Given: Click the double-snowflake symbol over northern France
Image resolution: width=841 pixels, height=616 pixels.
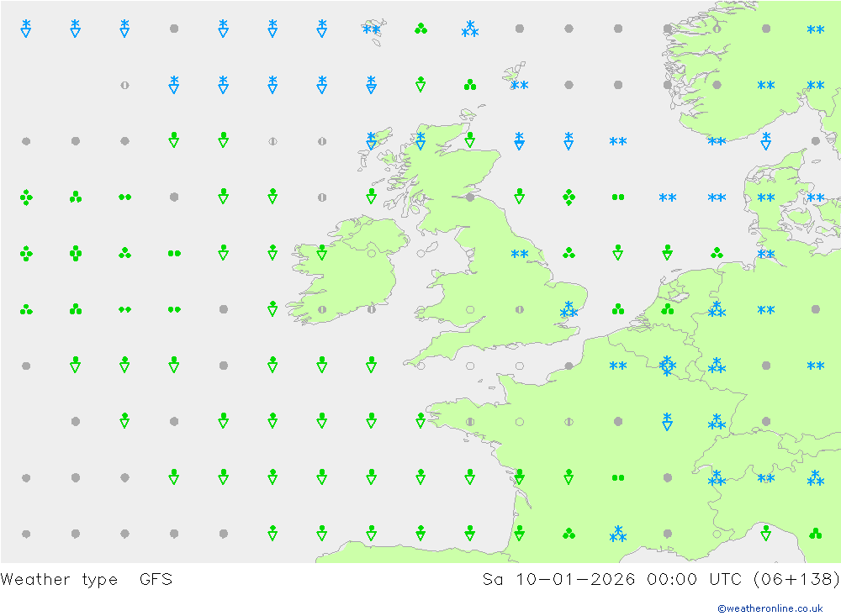Looking at the screenshot, I should tap(618, 366).
